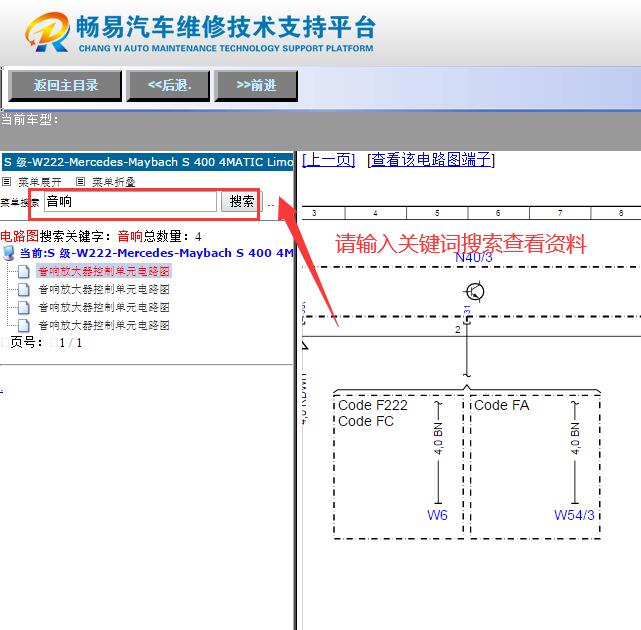Click the document icon of the highlighted 音响放大器 item
Screen dimensions: 641x630
click(x=23, y=271)
